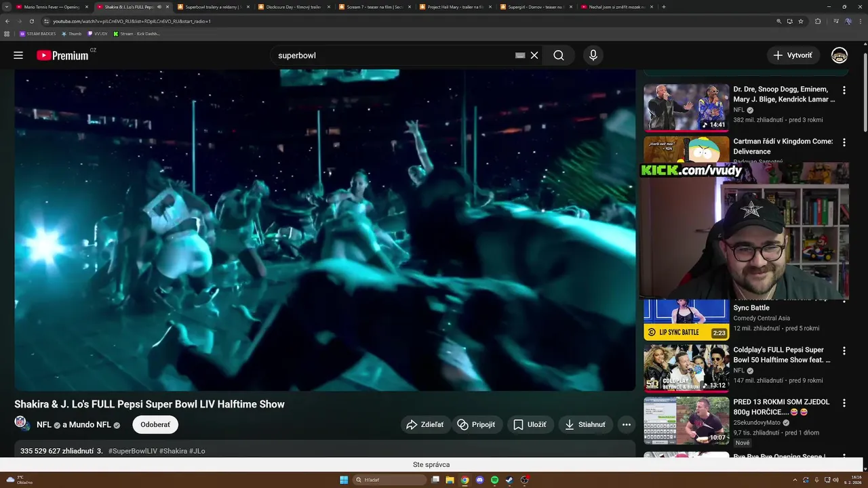Open Chrome icon on taskbar
The width and height of the screenshot is (868, 488).
point(465,480)
